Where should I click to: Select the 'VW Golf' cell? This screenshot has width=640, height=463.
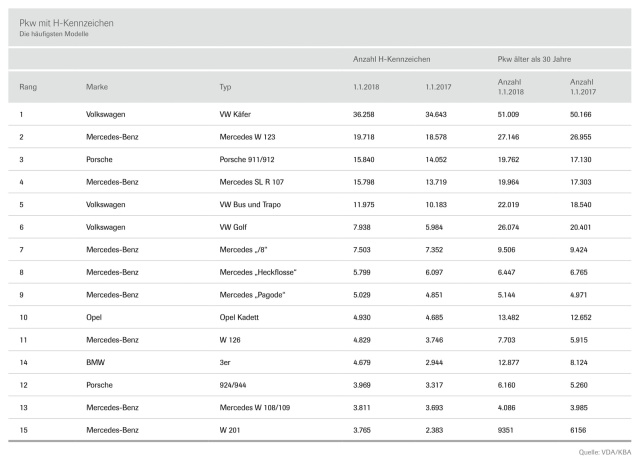(234, 227)
